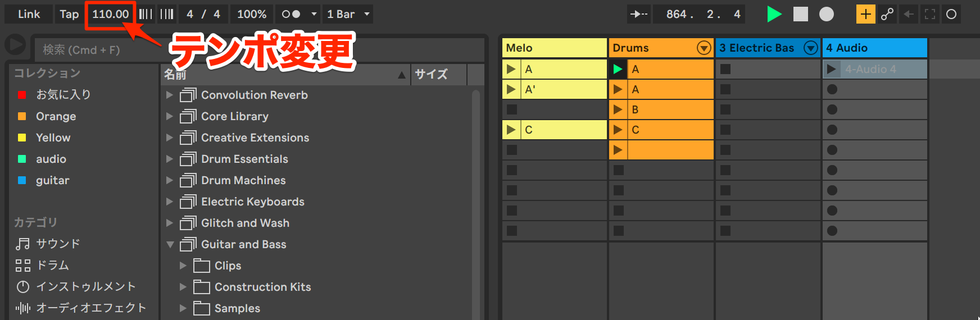Screen dimensions: 980x320
Task: Arm the Arrangement Record circle button
Action: click(826, 14)
